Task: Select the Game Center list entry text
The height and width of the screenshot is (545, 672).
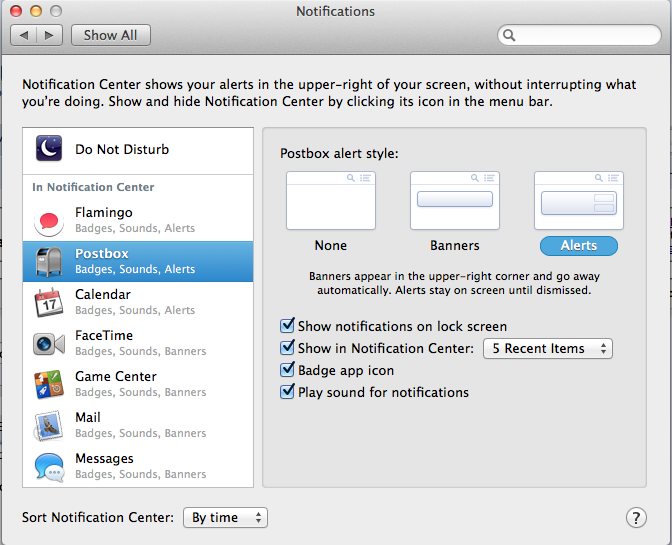Action: point(116,376)
